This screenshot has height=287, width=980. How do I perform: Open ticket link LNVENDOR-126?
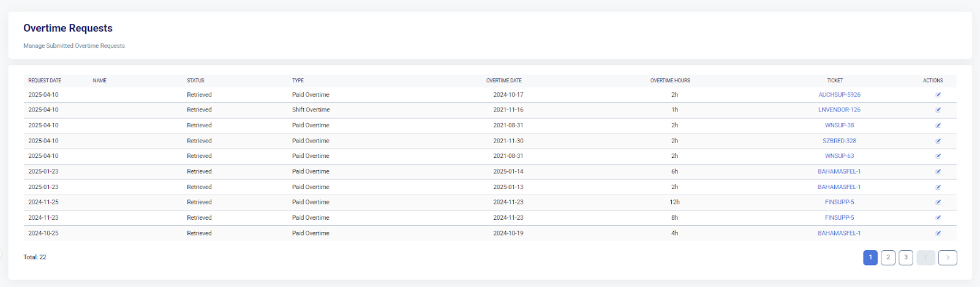[x=839, y=110]
